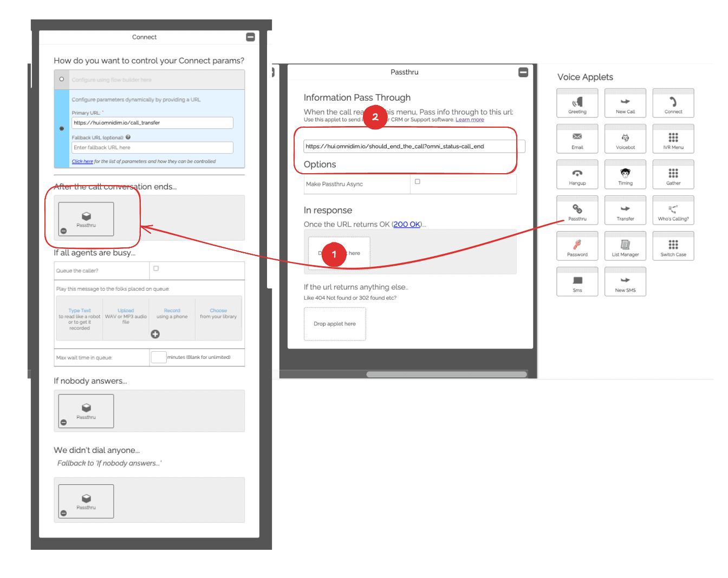Open the 200 OK link
Viewport: 728px width, 578px height.
tap(407, 224)
